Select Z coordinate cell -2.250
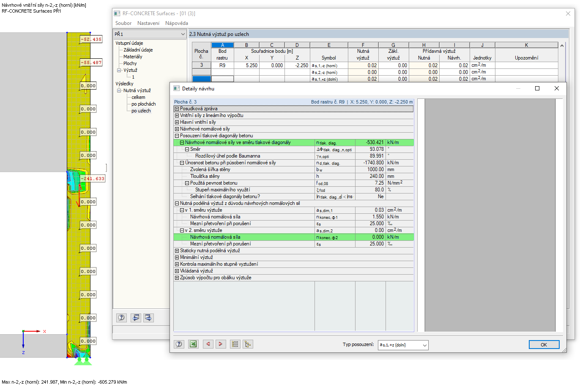The width and height of the screenshot is (588, 387). 297,65
